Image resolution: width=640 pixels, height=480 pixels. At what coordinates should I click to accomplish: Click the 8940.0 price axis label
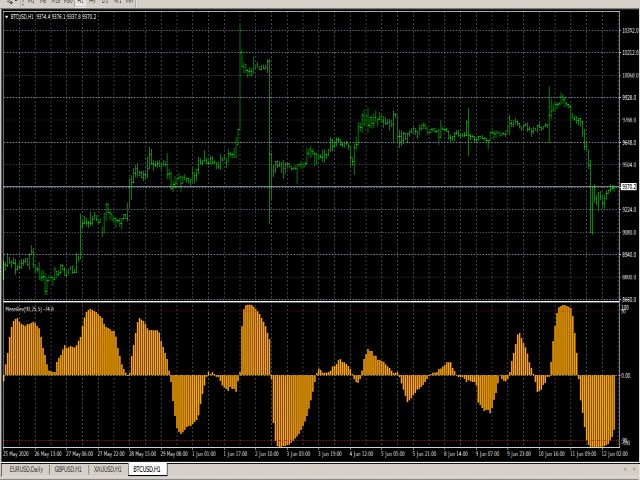(629, 255)
